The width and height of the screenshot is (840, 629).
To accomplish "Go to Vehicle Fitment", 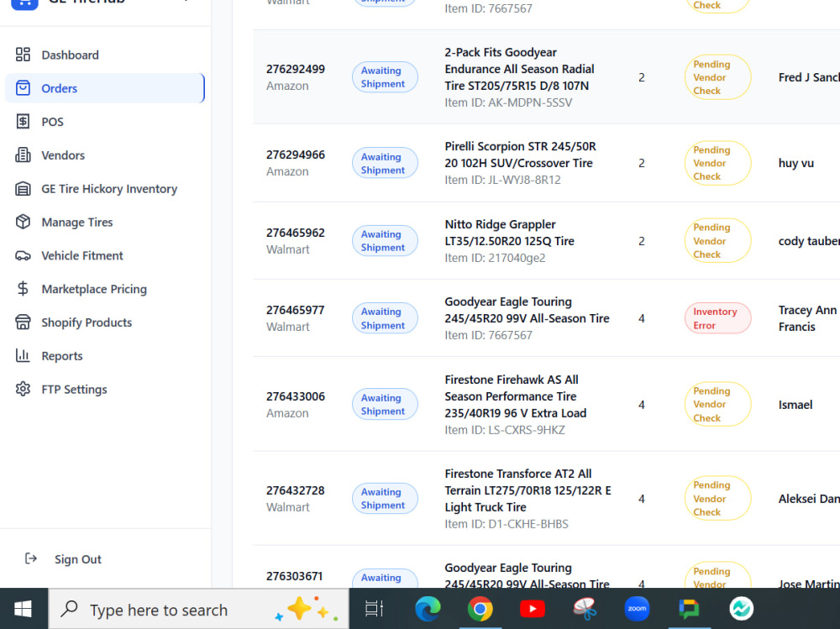I will click(x=82, y=255).
